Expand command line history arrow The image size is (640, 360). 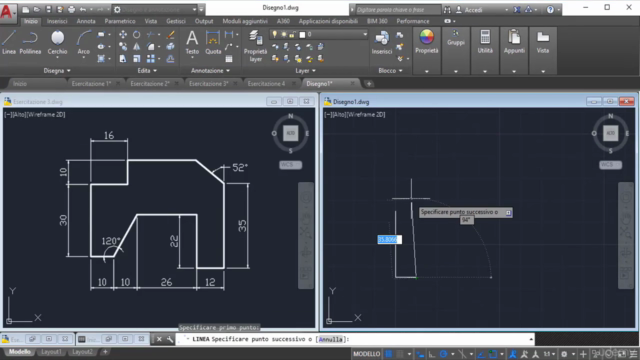tap(531, 339)
